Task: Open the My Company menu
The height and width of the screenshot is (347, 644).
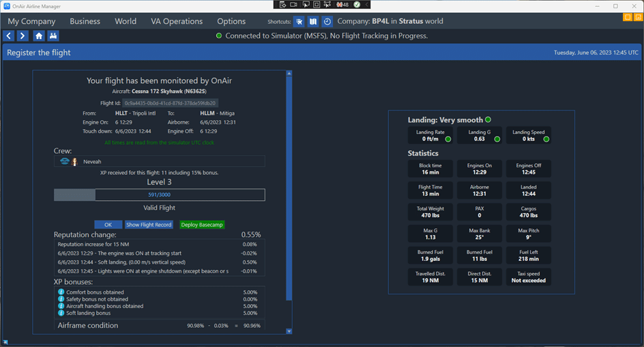Action: click(x=31, y=21)
